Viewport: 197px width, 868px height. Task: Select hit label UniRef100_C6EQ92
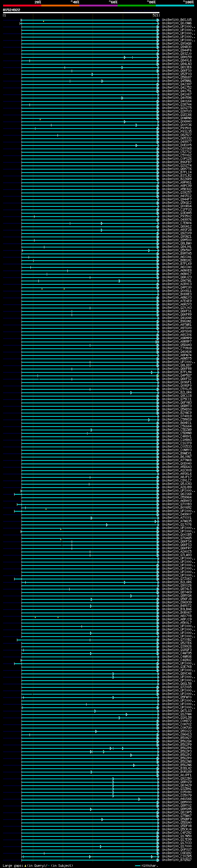[x=176, y=853]
